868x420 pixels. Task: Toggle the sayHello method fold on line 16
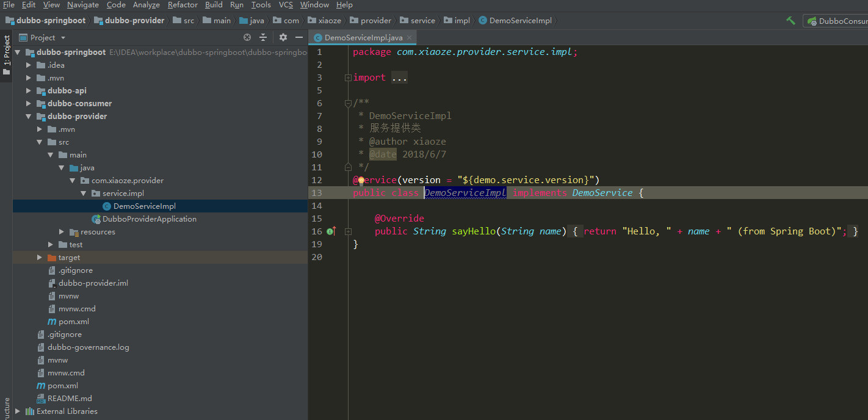(x=348, y=231)
